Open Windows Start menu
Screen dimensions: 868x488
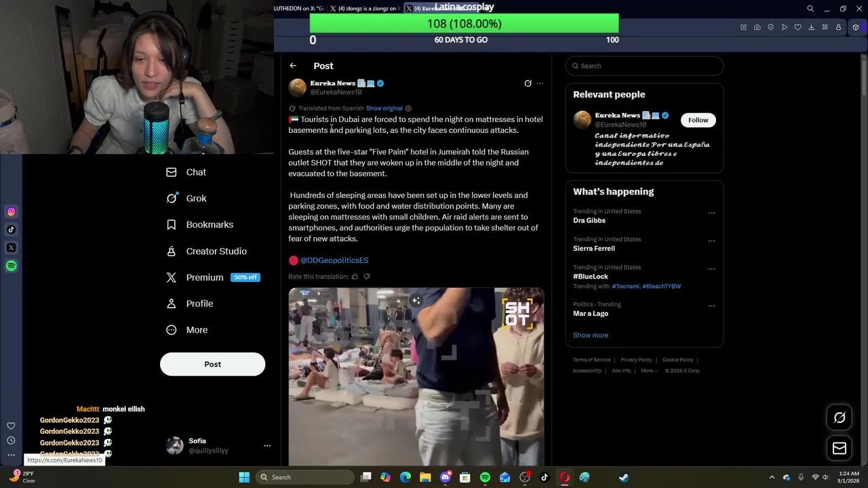[x=244, y=477]
